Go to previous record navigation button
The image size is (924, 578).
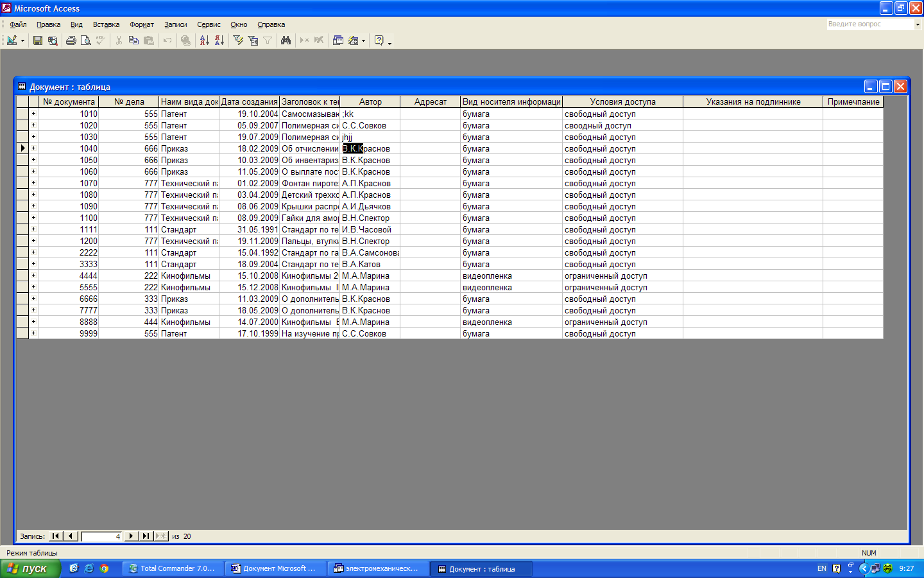[71, 536]
